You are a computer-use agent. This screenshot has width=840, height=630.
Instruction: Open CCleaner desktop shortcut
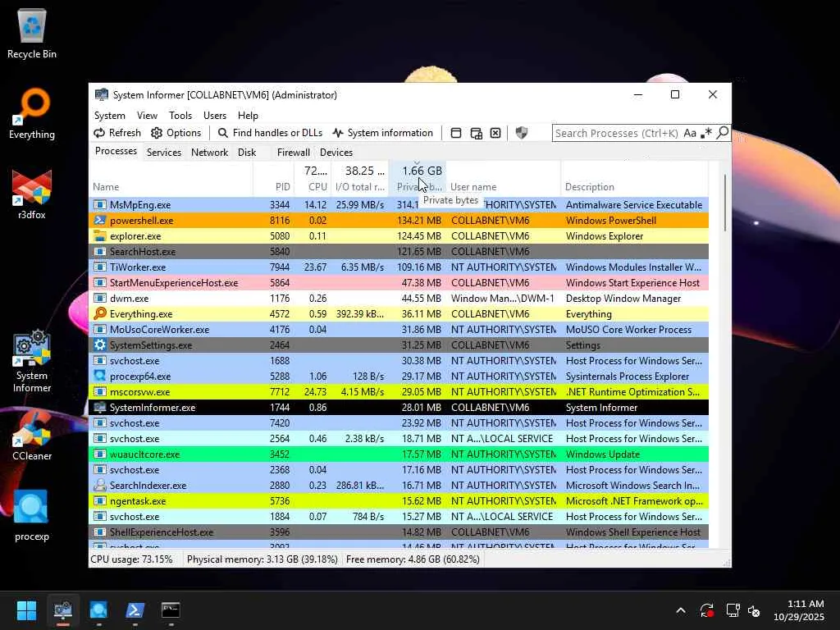pyautogui.click(x=32, y=436)
